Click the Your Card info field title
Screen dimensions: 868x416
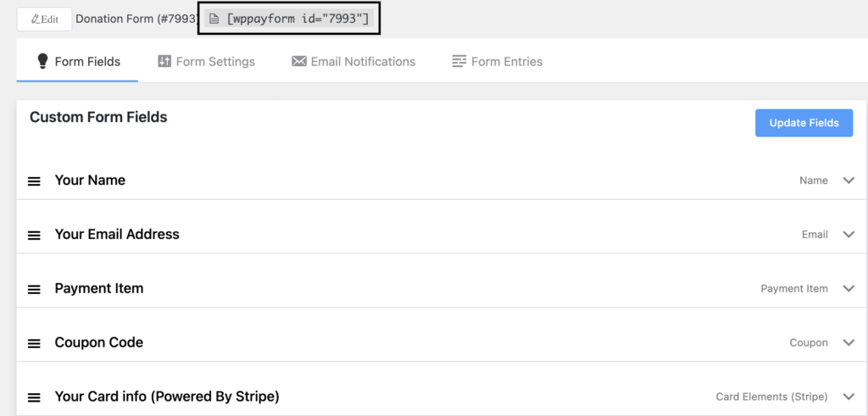[167, 397]
